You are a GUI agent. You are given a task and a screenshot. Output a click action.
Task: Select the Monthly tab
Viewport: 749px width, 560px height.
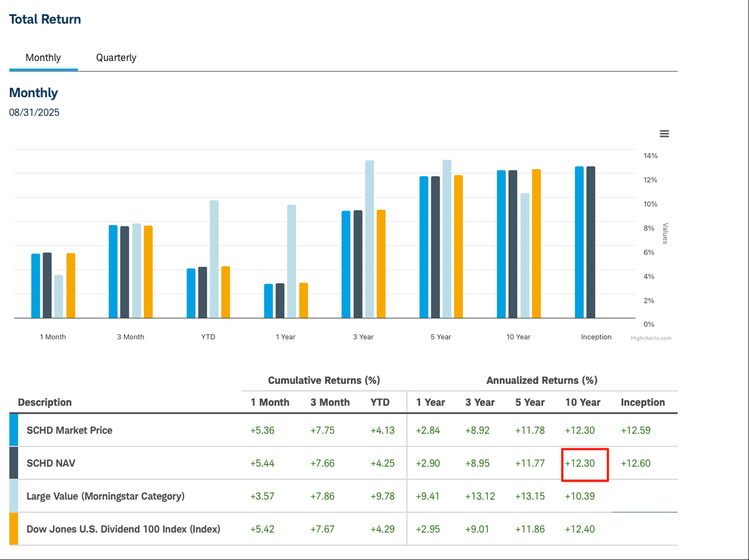pos(43,57)
